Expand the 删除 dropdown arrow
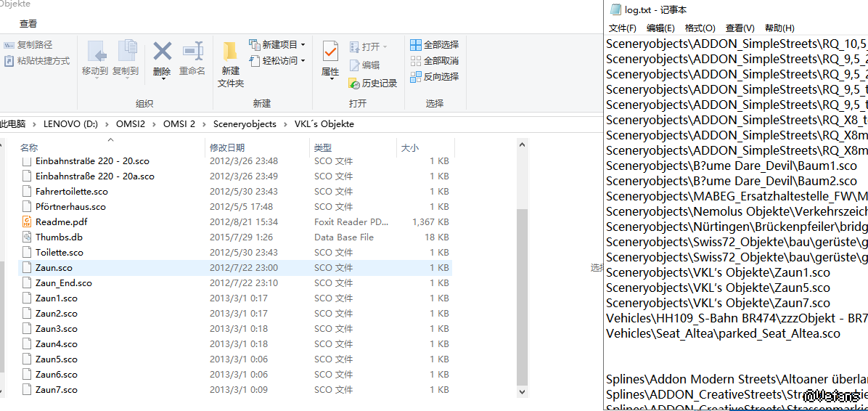This screenshot has width=868, height=411. click(163, 79)
